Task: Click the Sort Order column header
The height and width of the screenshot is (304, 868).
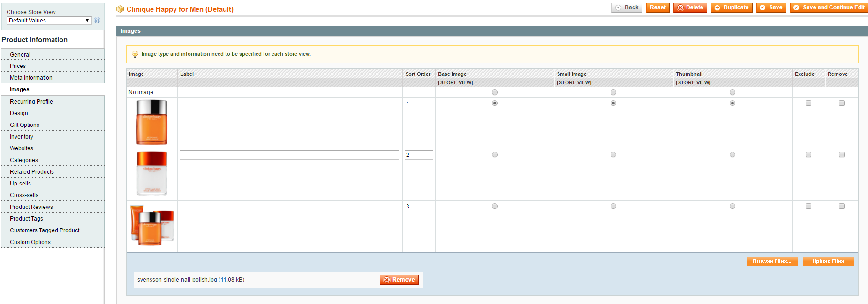Action: tap(418, 74)
